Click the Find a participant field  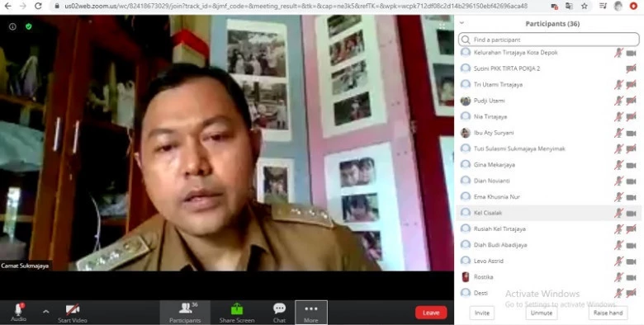coord(549,40)
